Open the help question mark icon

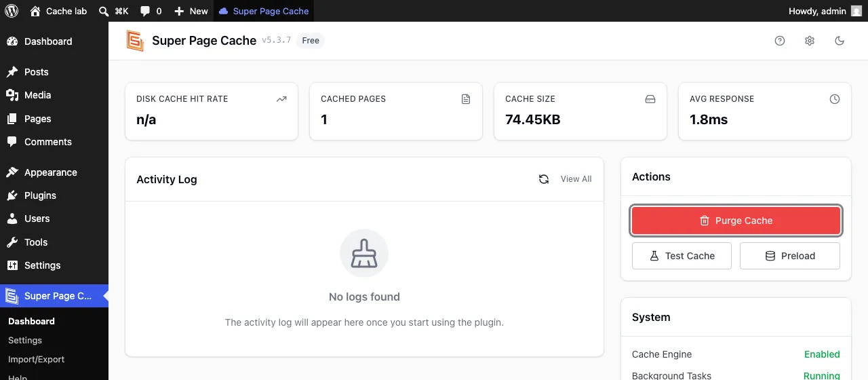(780, 41)
